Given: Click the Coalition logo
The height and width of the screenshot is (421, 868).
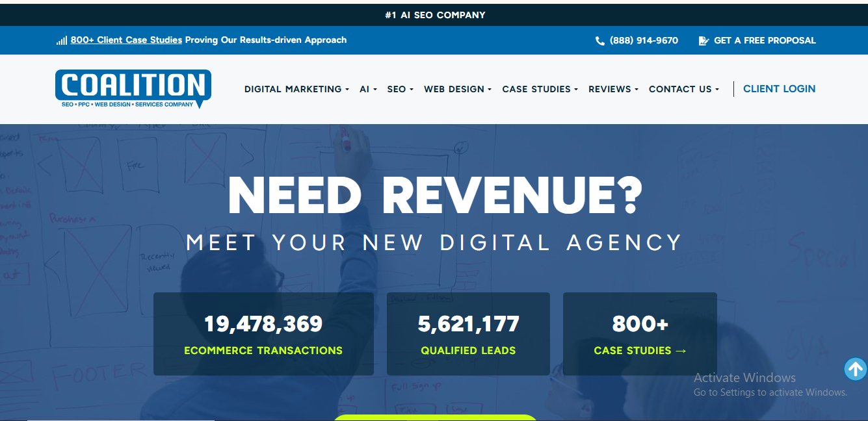Looking at the screenshot, I should tap(133, 88).
